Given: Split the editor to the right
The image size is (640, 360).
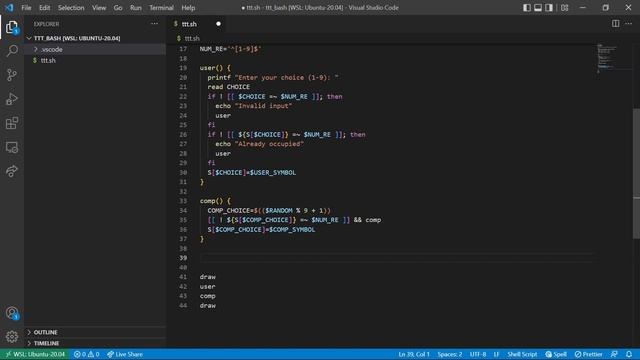Looking at the screenshot, I should (x=616, y=24).
